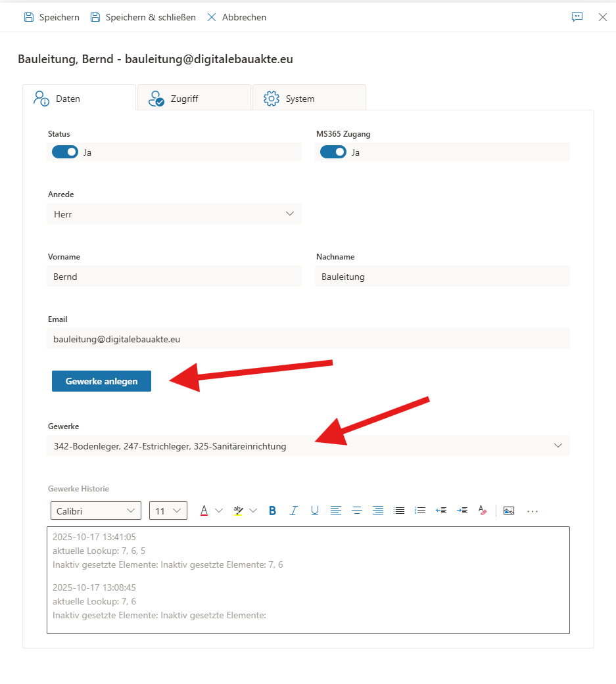
Task: Open the Calibri font family dropdown
Action: click(x=96, y=511)
